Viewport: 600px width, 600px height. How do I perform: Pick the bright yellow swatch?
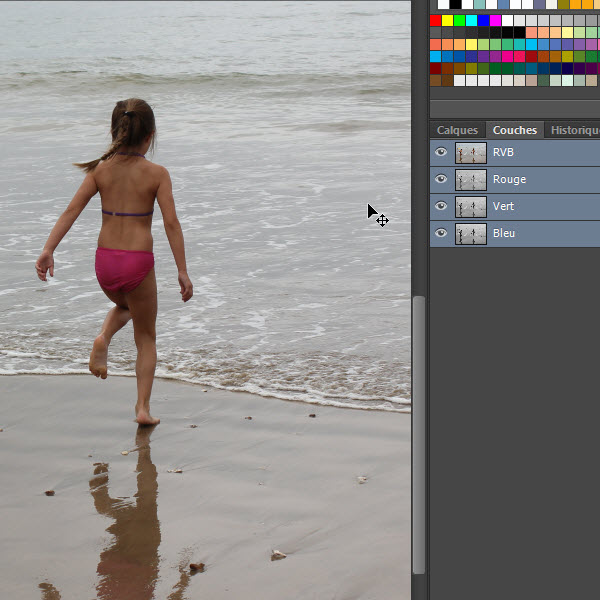[x=448, y=20]
